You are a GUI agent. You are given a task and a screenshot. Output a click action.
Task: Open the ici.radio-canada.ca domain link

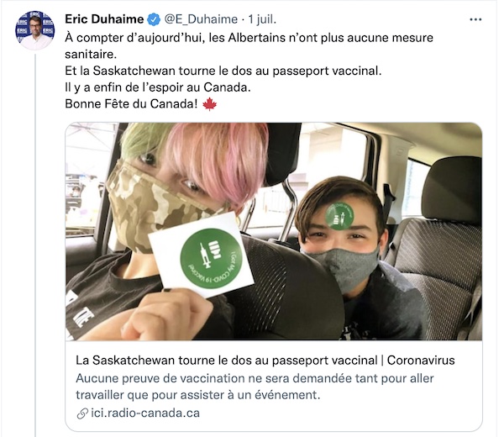(x=145, y=413)
